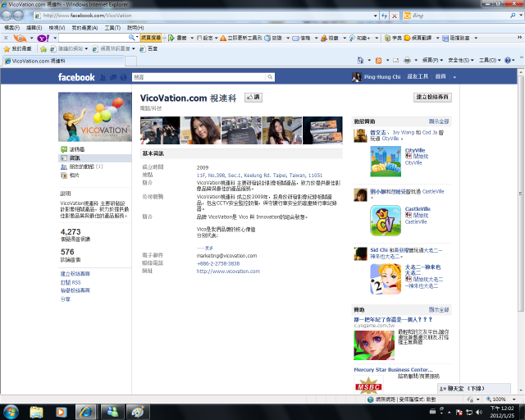Click the toolbar update warning triangle icon

point(223,38)
